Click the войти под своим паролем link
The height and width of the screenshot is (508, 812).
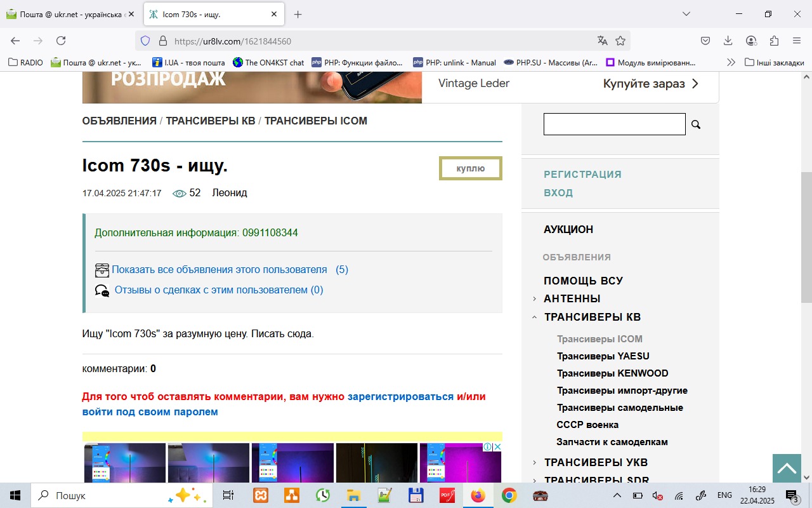[x=150, y=411]
